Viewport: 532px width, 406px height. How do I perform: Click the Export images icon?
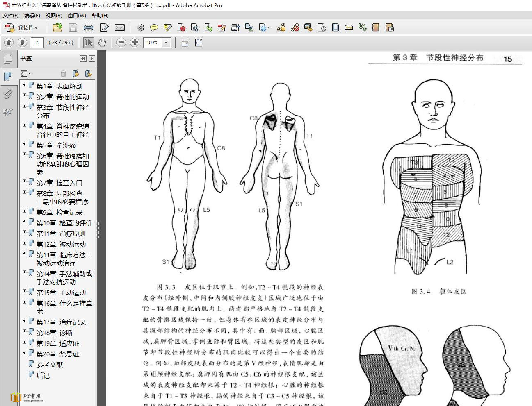(x=308, y=28)
